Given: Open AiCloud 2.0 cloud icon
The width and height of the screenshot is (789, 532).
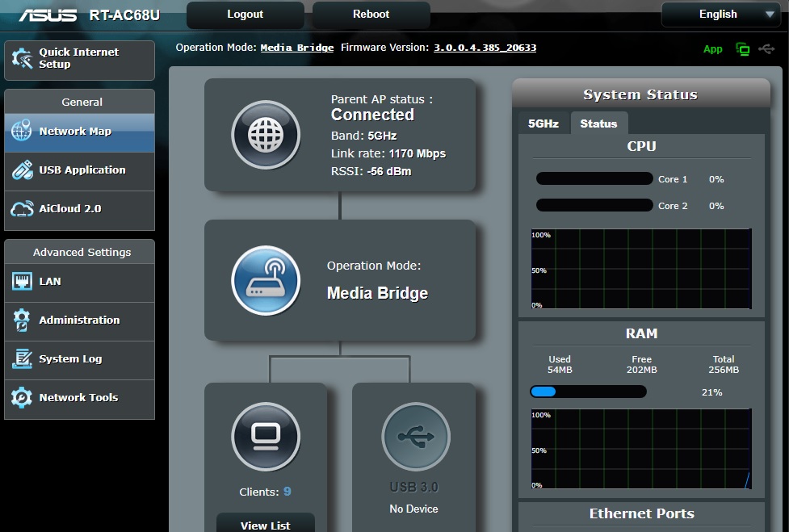Looking at the screenshot, I should (x=22, y=208).
